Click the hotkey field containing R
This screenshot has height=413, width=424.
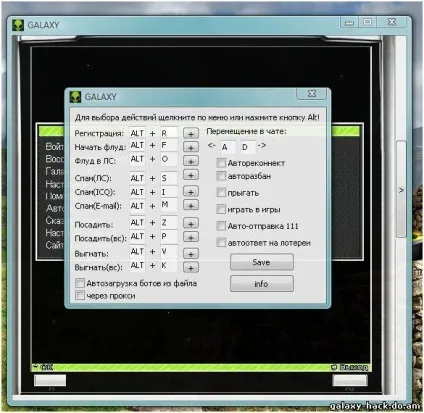point(169,133)
